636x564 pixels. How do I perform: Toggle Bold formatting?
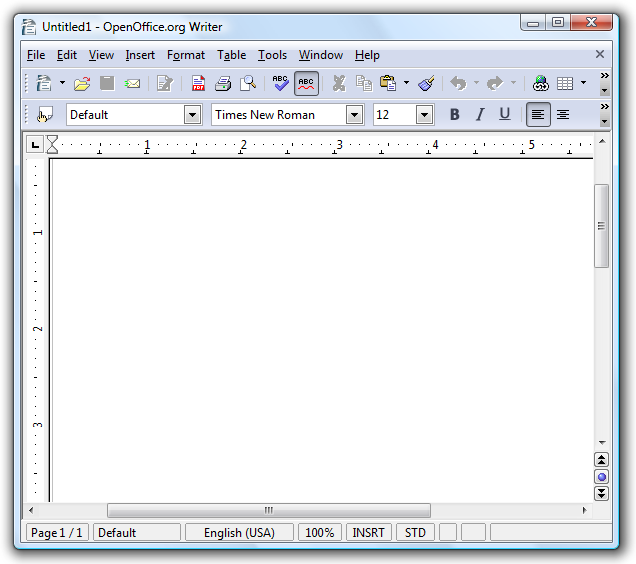455,115
